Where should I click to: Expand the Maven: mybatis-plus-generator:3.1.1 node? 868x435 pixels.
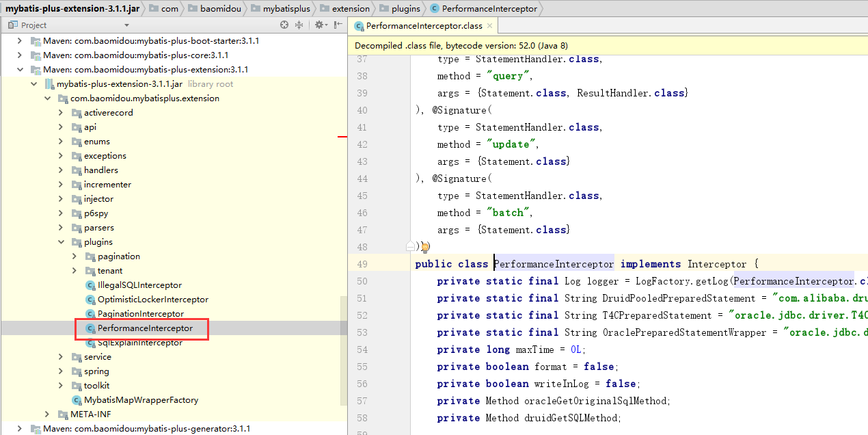(19, 427)
